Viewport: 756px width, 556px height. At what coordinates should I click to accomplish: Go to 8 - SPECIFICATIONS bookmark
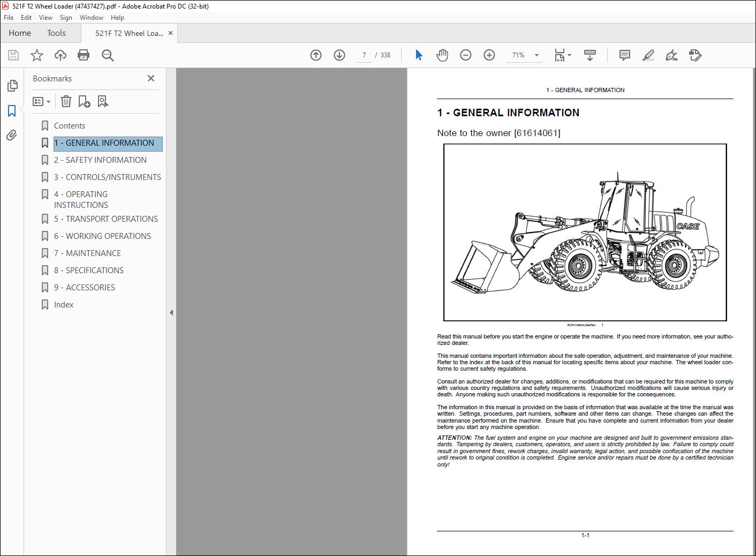tap(89, 271)
